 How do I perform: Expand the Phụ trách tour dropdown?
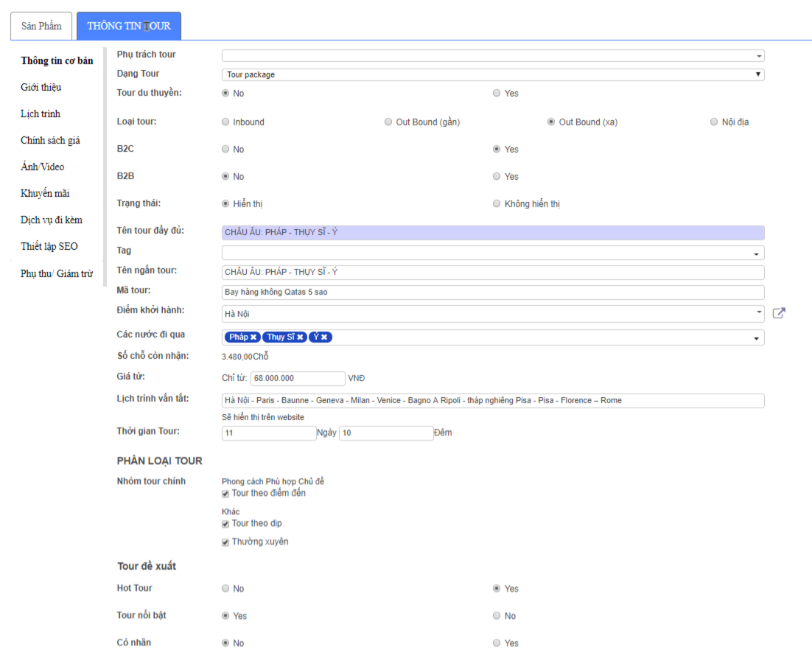(493, 55)
